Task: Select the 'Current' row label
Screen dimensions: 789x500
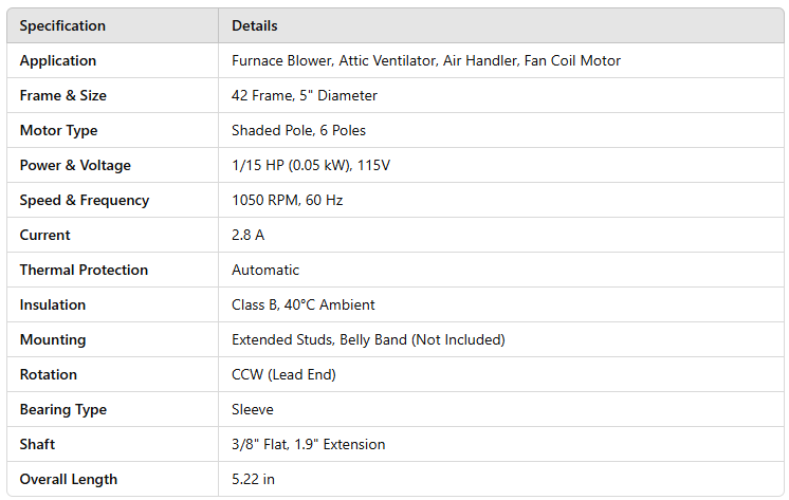Action: click(45, 236)
